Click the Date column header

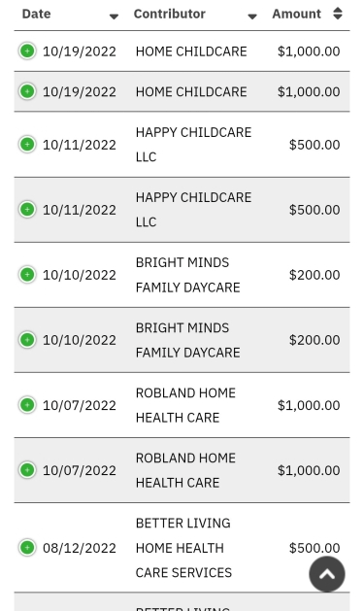tap(37, 14)
